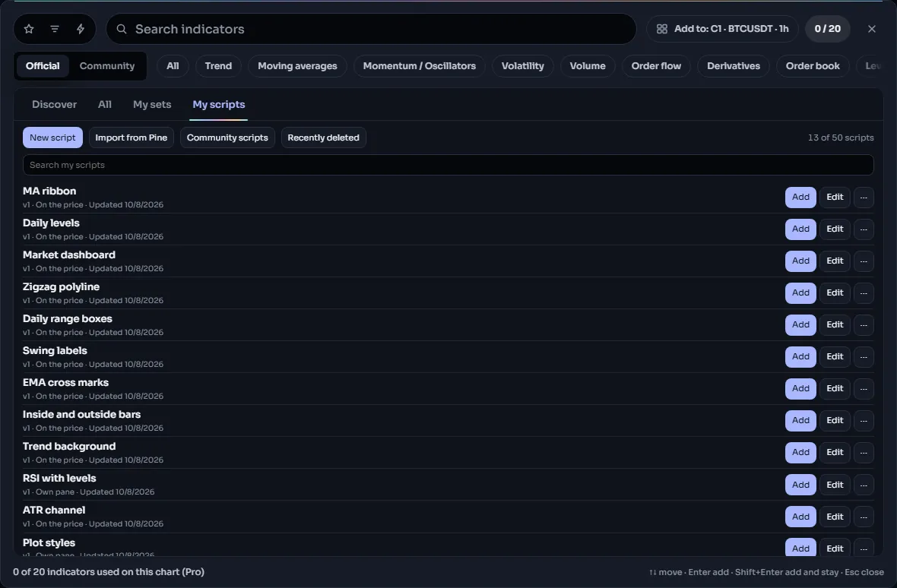Open more options for Daily range boxes

864,325
